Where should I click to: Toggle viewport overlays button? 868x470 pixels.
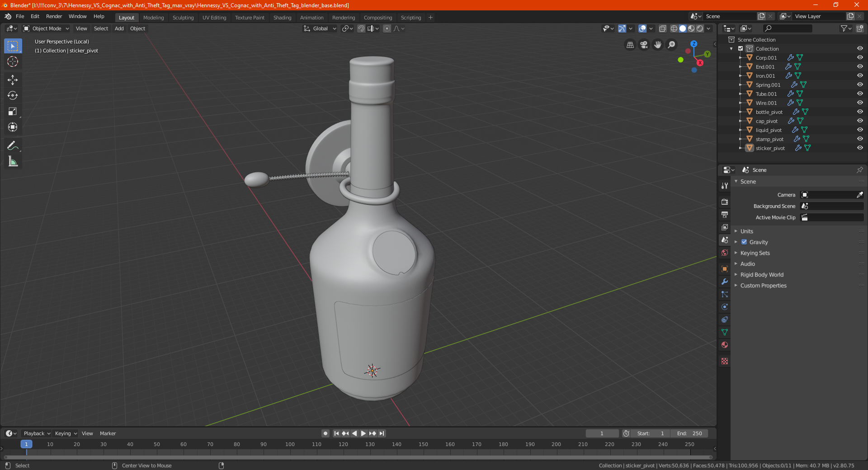coord(642,28)
